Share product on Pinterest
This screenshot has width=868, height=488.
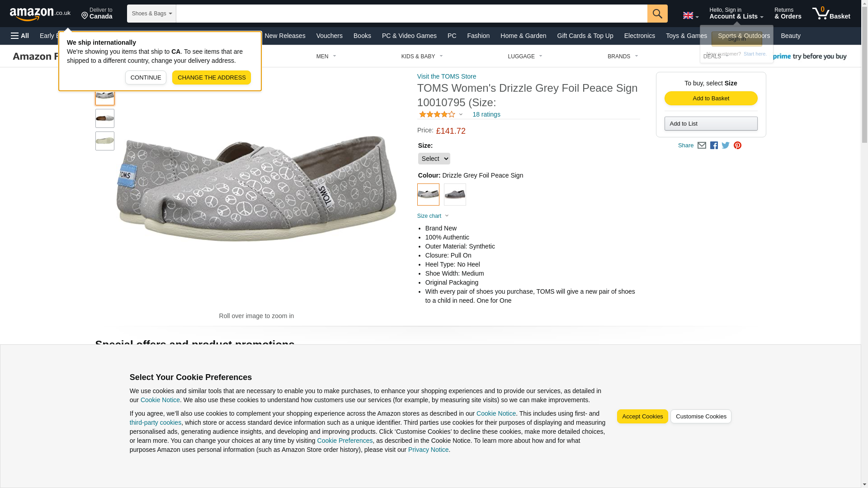737,145
